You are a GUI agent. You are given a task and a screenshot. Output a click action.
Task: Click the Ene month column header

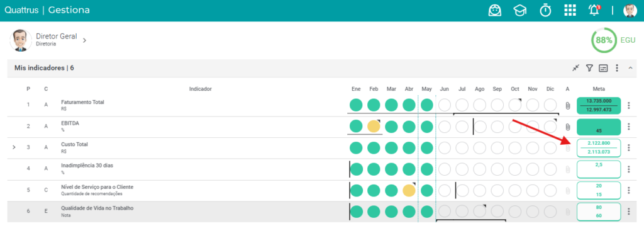pyautogui.click(x=356, y=89)
